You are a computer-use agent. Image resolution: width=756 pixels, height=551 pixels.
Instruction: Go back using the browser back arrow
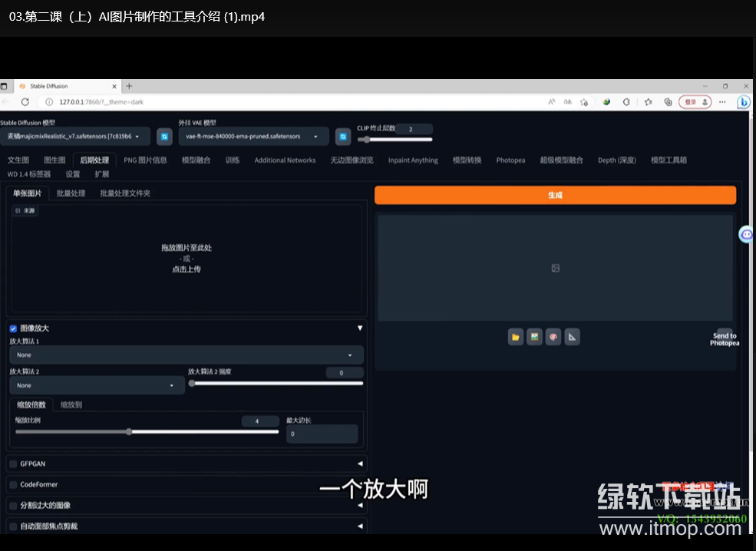tap(6, 102)
